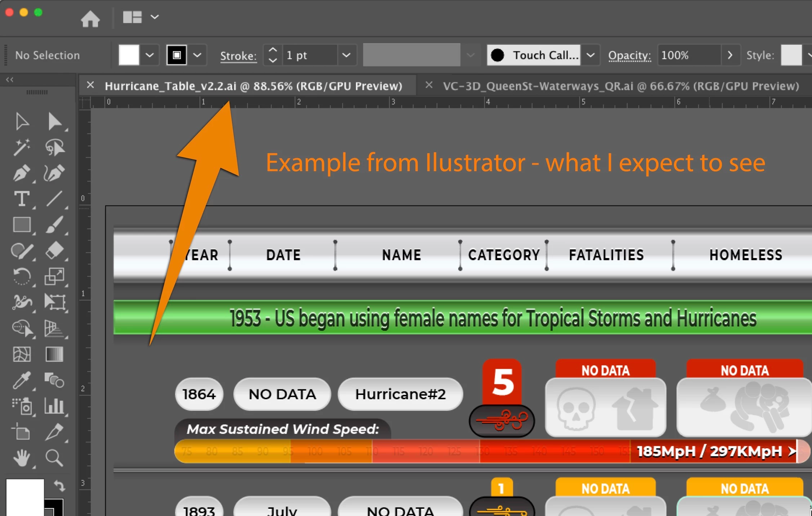Select the Magic Wand tool
This screenshot has height=516, width=812.
[x=21, y=147]
